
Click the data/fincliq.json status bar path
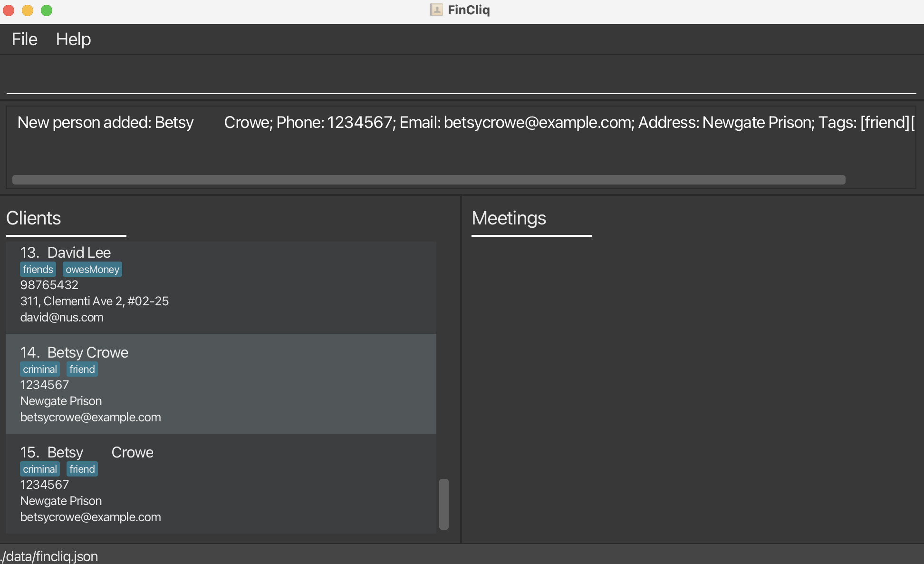click(49, 556)
